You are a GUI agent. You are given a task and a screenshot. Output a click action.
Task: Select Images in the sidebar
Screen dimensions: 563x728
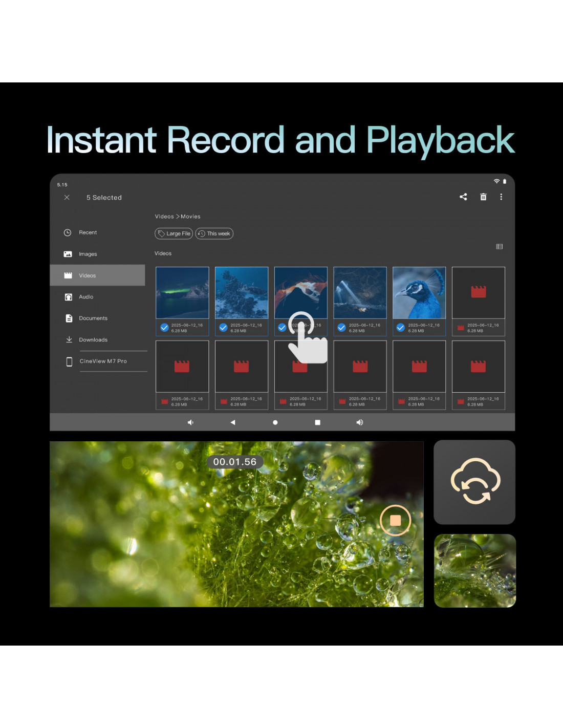coord(88,254)
